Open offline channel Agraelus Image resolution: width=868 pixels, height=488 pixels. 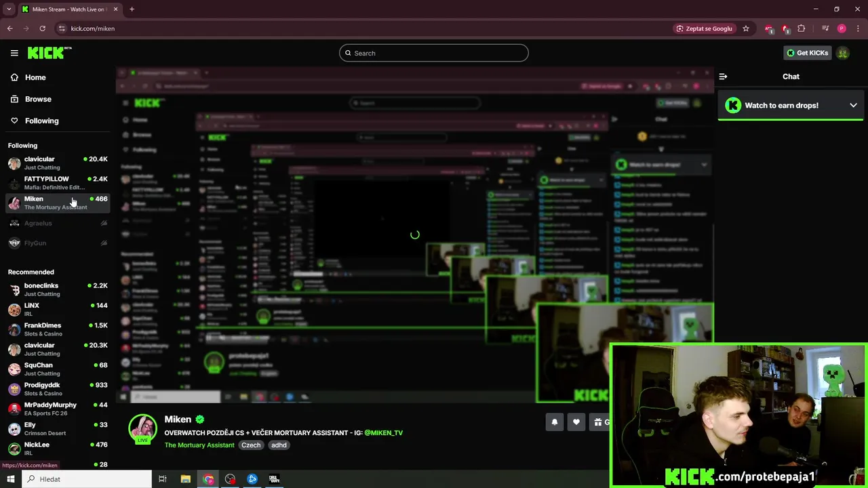click(x=57, y=223)
